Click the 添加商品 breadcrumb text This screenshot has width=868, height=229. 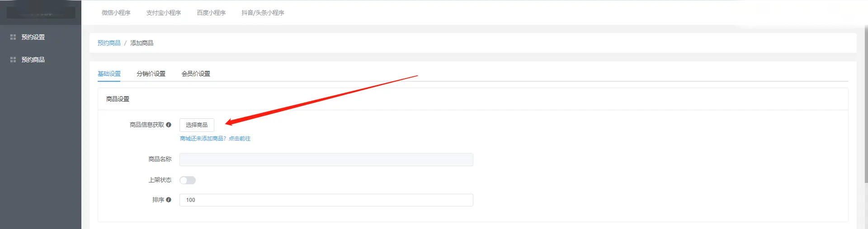(142, 43)
